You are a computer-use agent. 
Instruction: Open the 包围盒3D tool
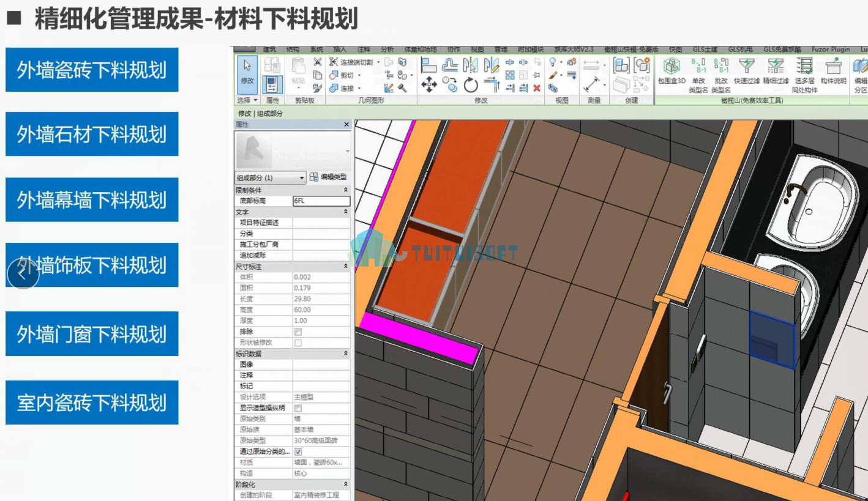[672, 72]
